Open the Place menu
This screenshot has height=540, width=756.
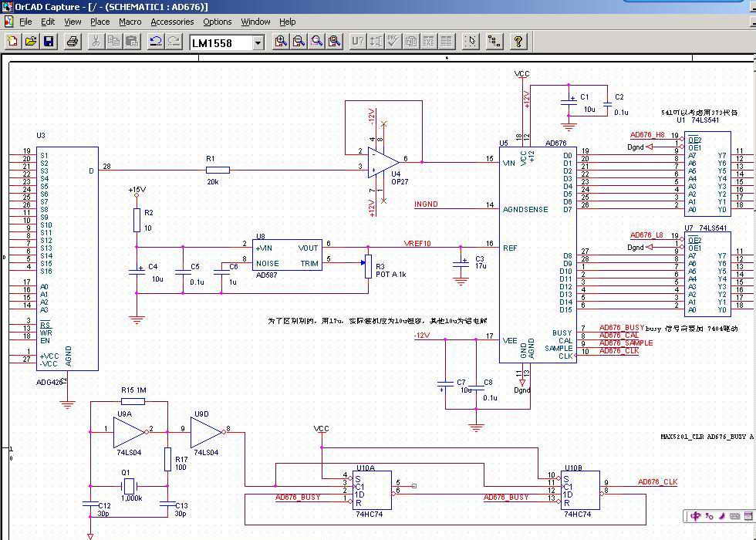[x=100, y=22]
